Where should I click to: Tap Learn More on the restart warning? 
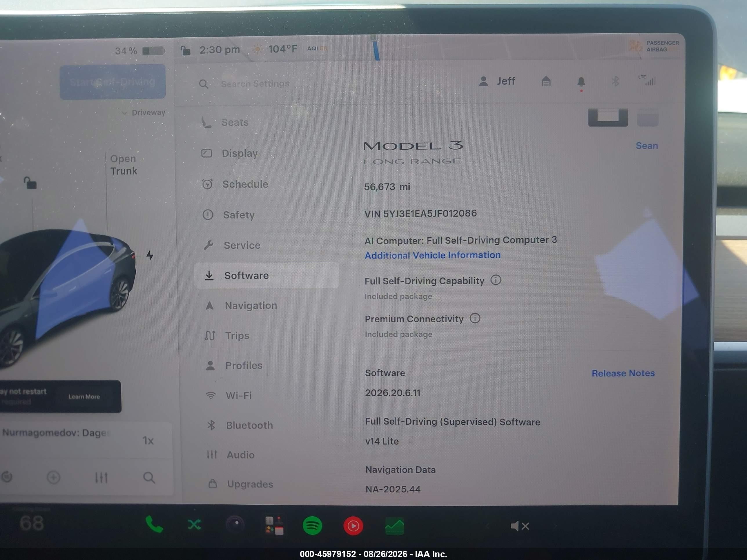point(84,397)
